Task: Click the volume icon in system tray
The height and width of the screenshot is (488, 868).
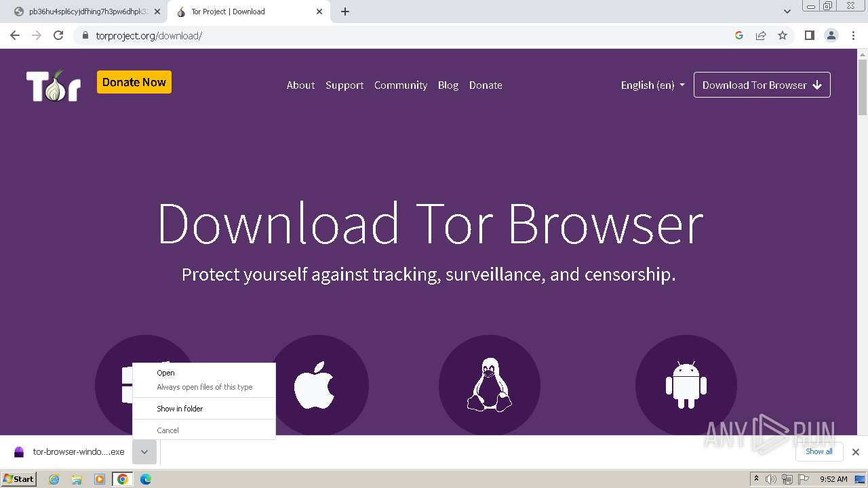Action: (771, 479)
